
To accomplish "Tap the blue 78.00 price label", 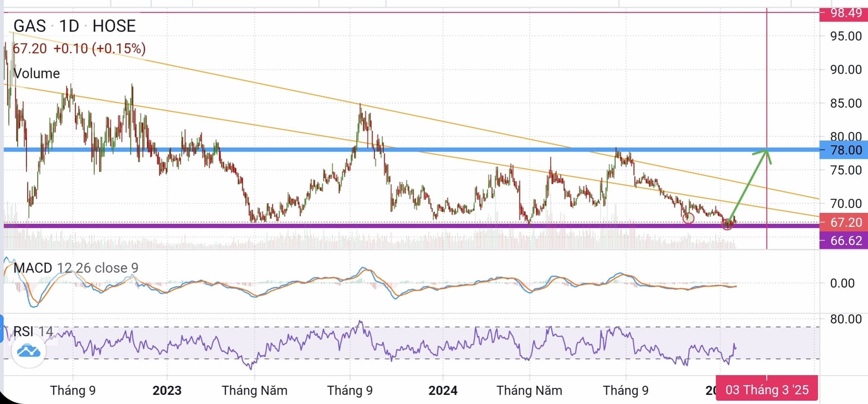I will [x=844, y=150].
